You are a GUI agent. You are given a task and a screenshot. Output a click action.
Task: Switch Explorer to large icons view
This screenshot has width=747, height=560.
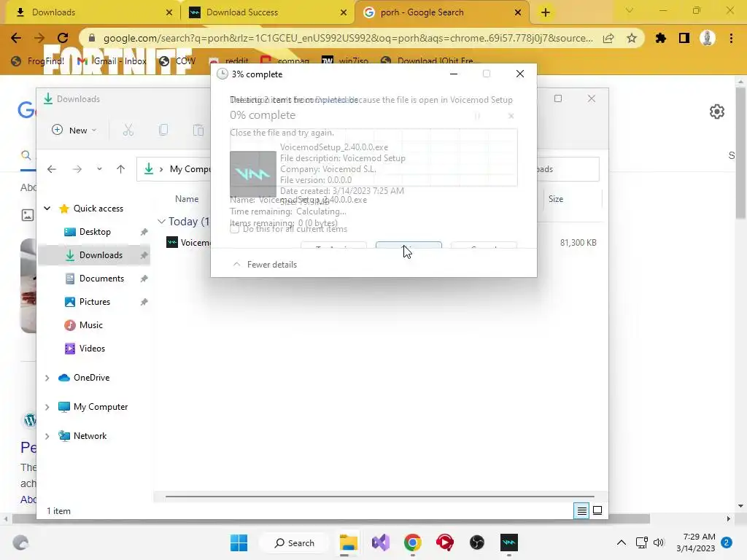coord(597,511)
